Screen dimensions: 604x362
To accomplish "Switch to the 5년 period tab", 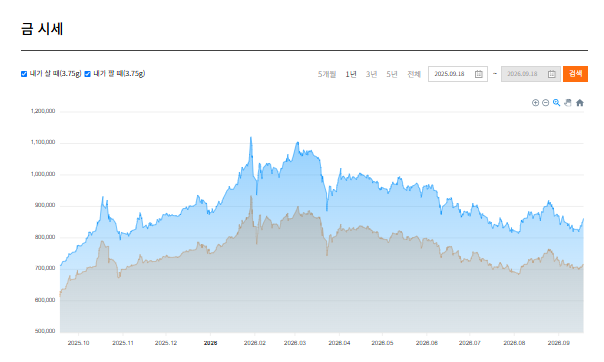I will [392, 74].
